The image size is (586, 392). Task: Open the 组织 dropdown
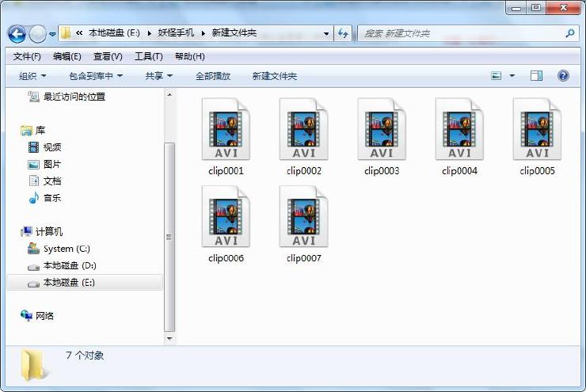pos(32,76)
